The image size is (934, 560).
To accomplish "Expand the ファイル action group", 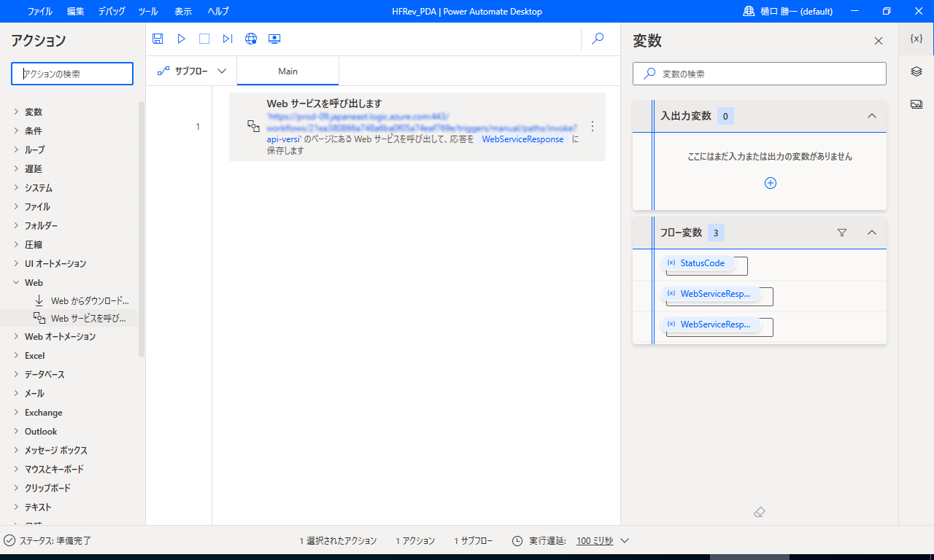I will 17,206.
